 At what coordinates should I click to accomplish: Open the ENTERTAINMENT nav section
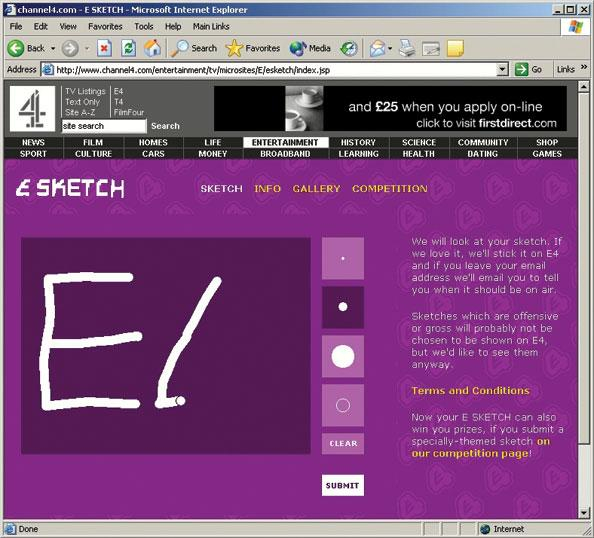(x=285, y=142)
